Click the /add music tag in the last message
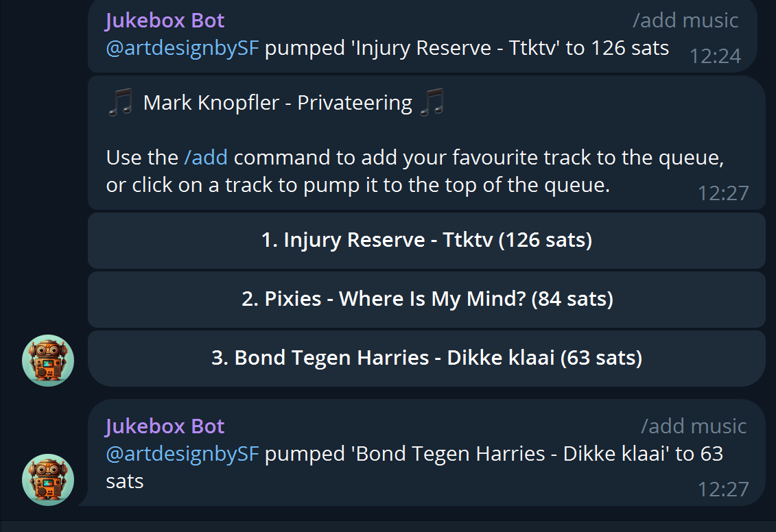 click(694, 426)
